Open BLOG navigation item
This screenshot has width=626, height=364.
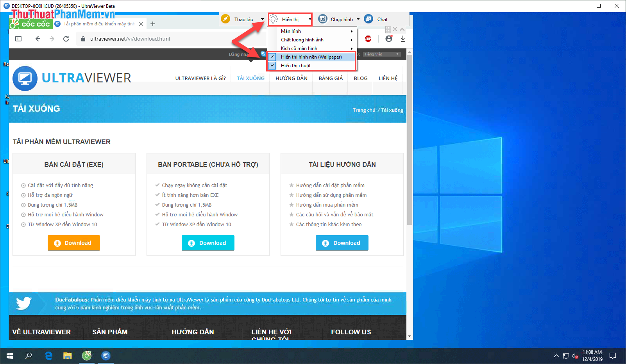(x=361, y=78)
